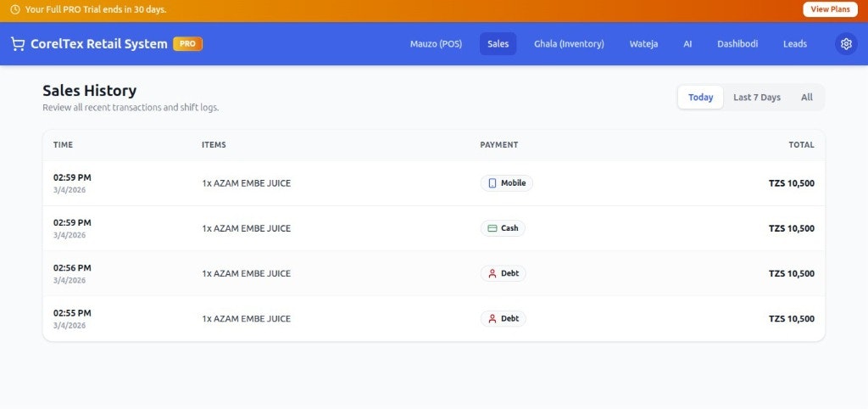Click the Sales History heading
The width and height of the screenshot is (868, 409).
[90, 90]
